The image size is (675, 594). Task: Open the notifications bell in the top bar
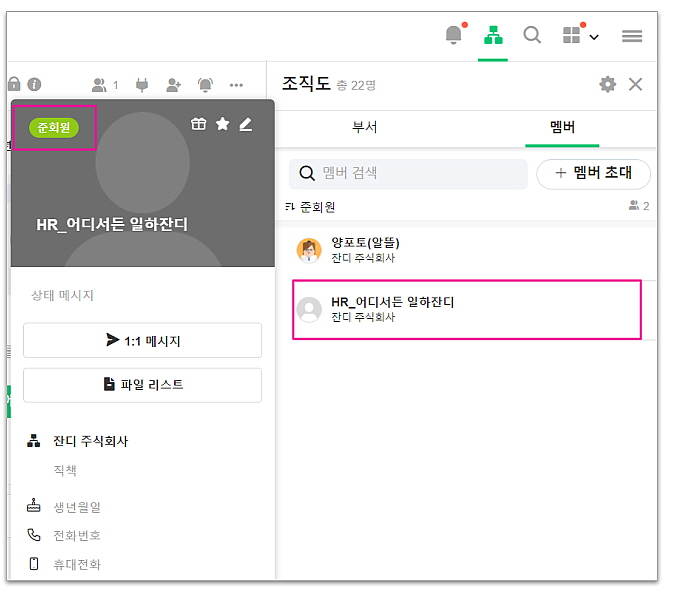click(x=454, y=36)
